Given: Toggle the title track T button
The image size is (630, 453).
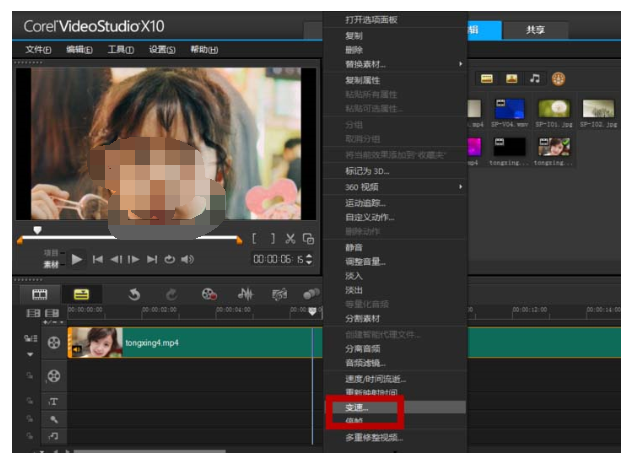Looking at the screenshot, I should pos(53,402).
